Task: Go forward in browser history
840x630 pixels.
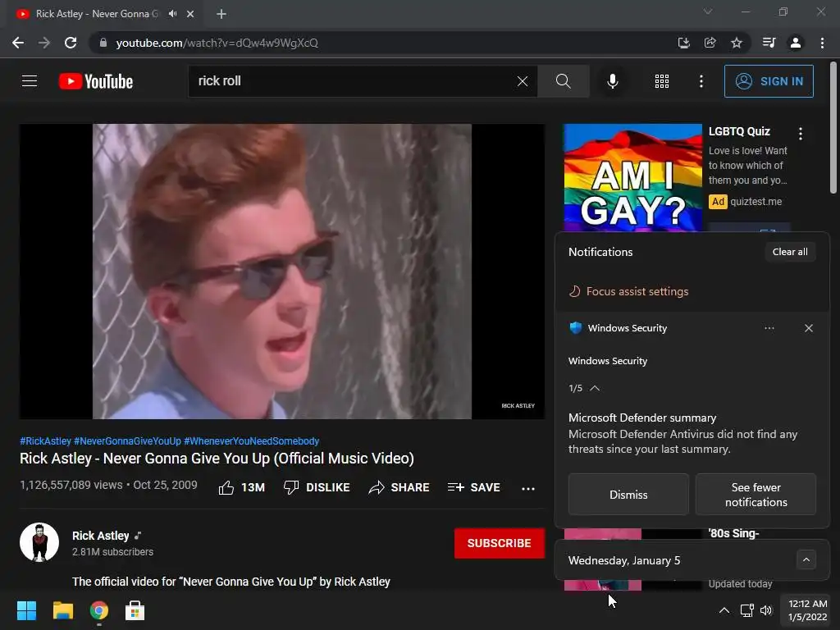Action: 44,43
